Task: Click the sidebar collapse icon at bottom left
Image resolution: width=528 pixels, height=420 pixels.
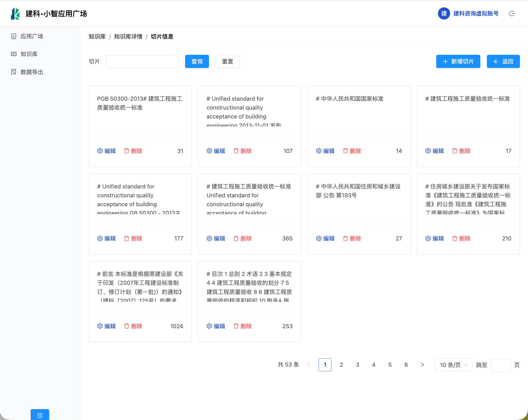Action: pyautogui.click(x=40, y=415)
